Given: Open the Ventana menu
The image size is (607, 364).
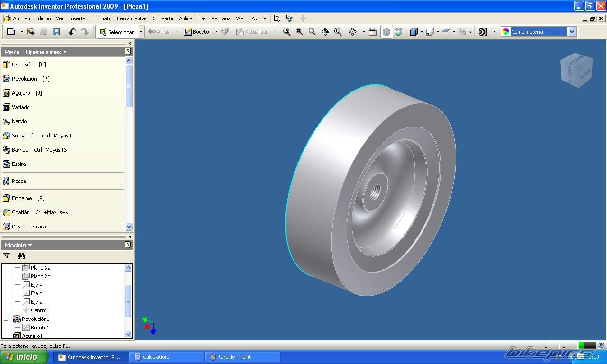Looking at the screenshot, I should pos(221,18).
